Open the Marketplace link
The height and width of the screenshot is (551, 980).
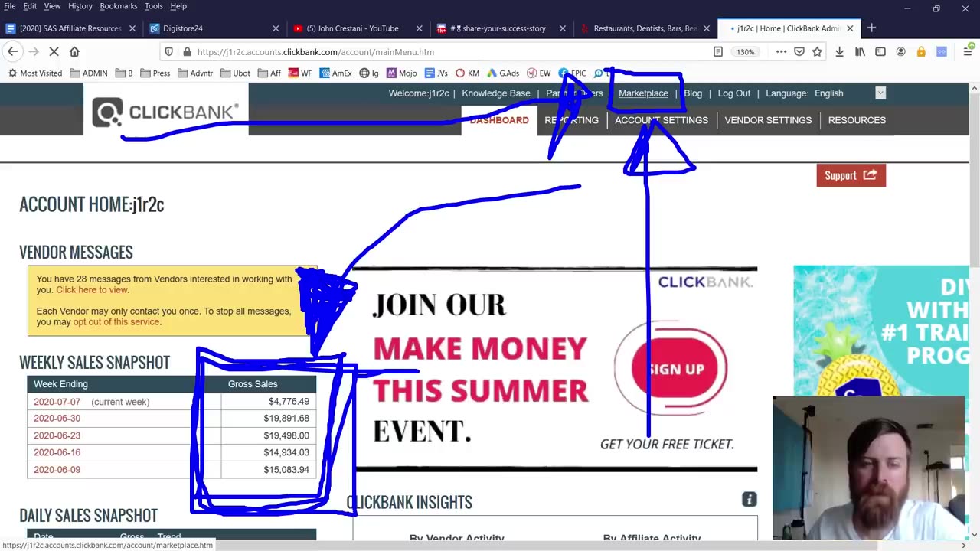pos(643,93)
